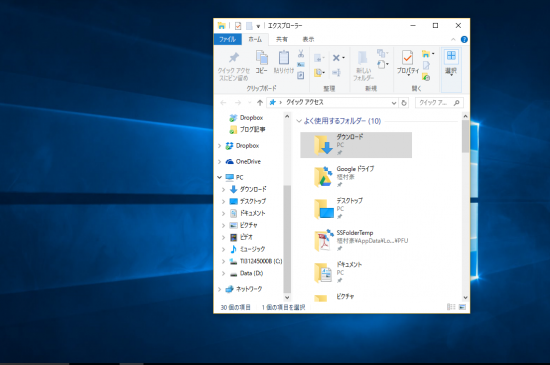Open the address bar history dropdown

394,103
